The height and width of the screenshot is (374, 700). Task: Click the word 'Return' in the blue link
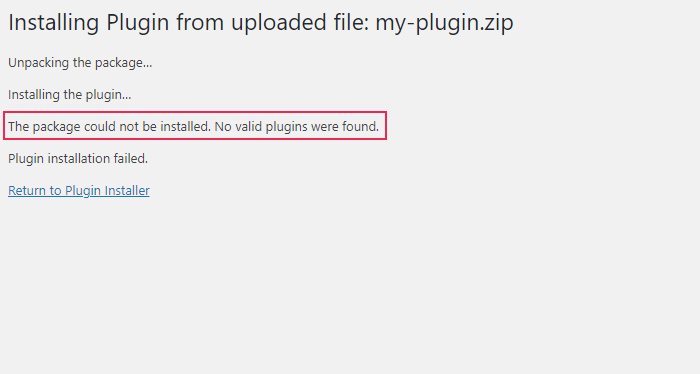(27, 191)
